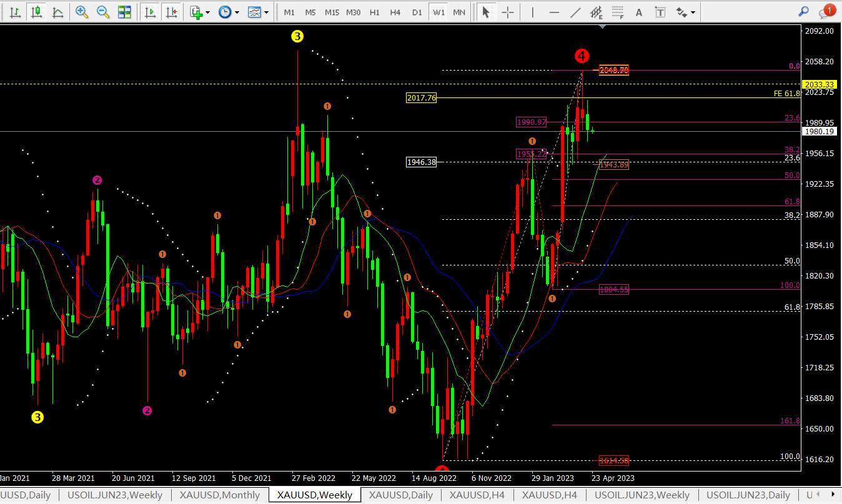Screen dimensions: 842x504
Task: Select yellow wave label 3 at bottom
Action: 37,417
